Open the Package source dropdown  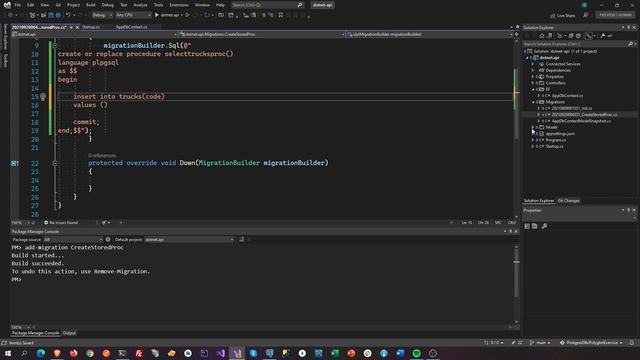click(x=73, y=240)
